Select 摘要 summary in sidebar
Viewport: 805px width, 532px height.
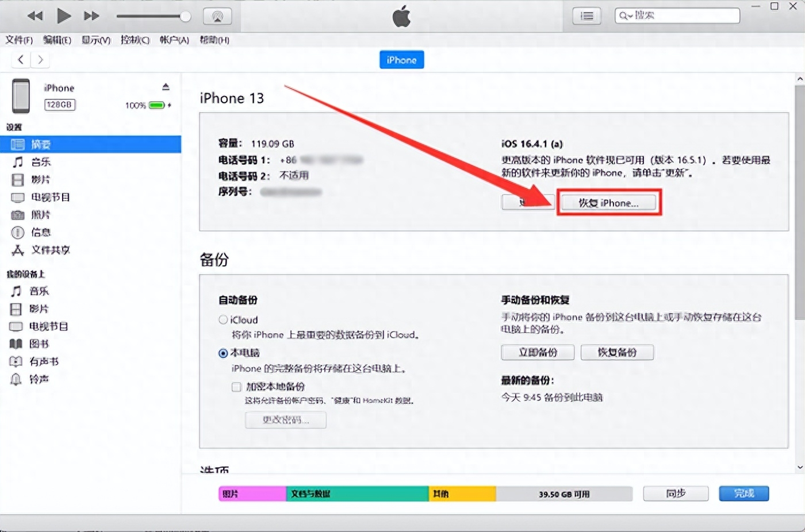point(90,144)
